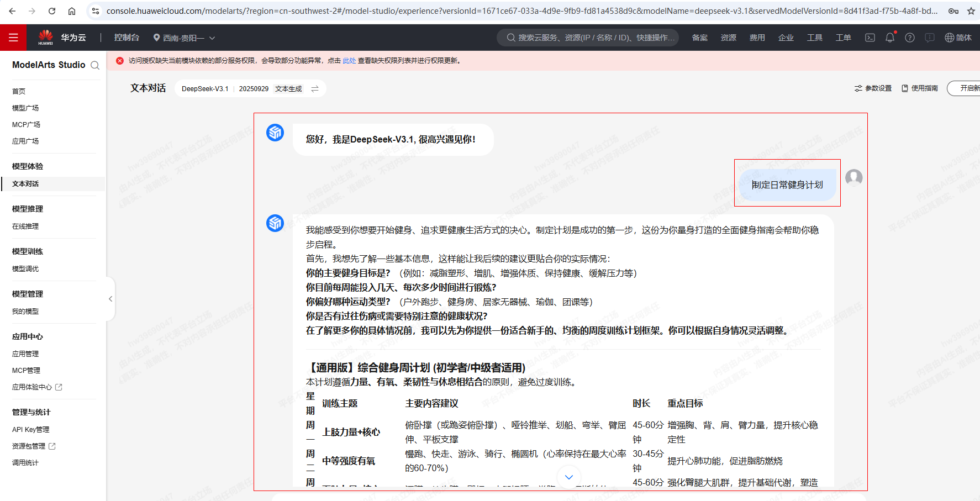This screenshot has width=980, height=501.
Task: Open 参数设置 parameter settings
Action: point(873,88)
